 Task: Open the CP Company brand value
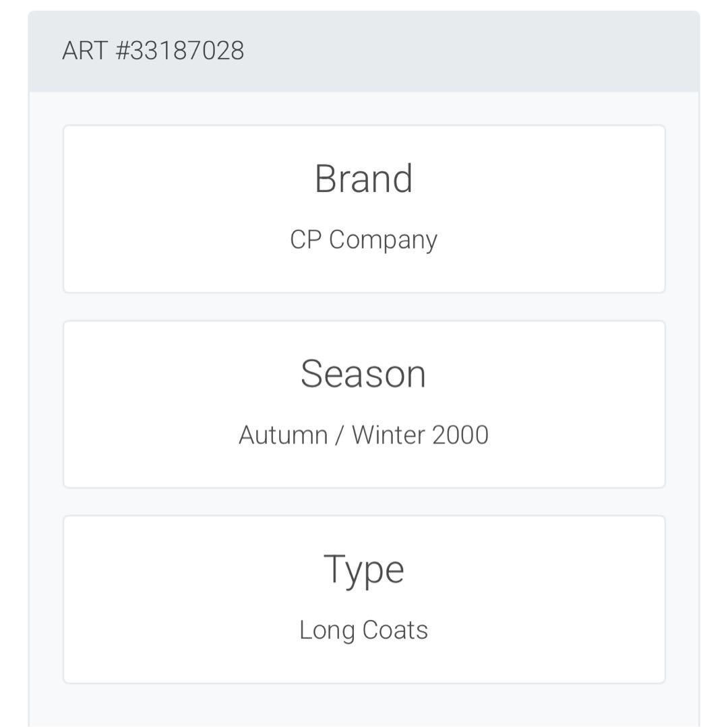[363, 240]
